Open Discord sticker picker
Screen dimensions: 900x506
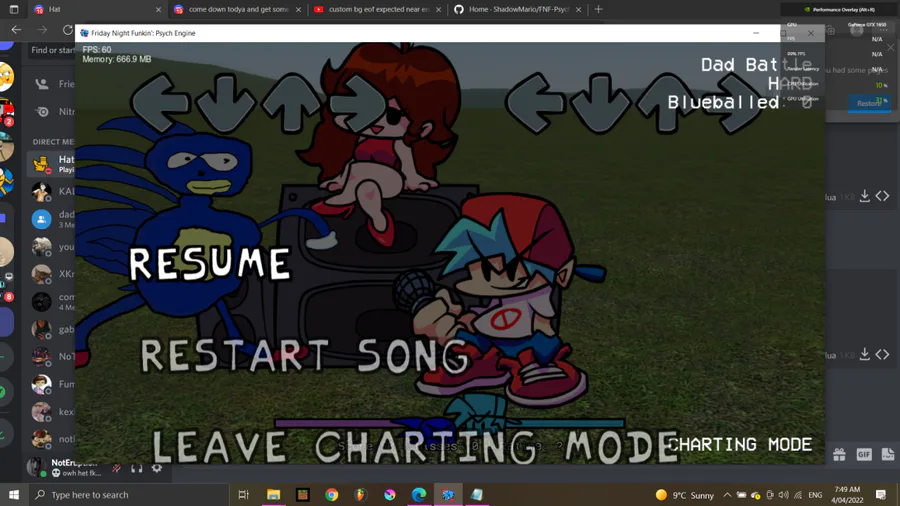(x=888, y=454)
